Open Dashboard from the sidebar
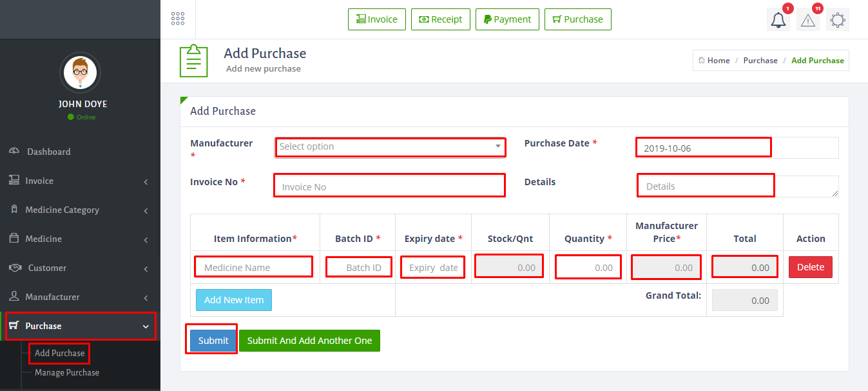This screenshot has width=868, height=391. (48, 152)
